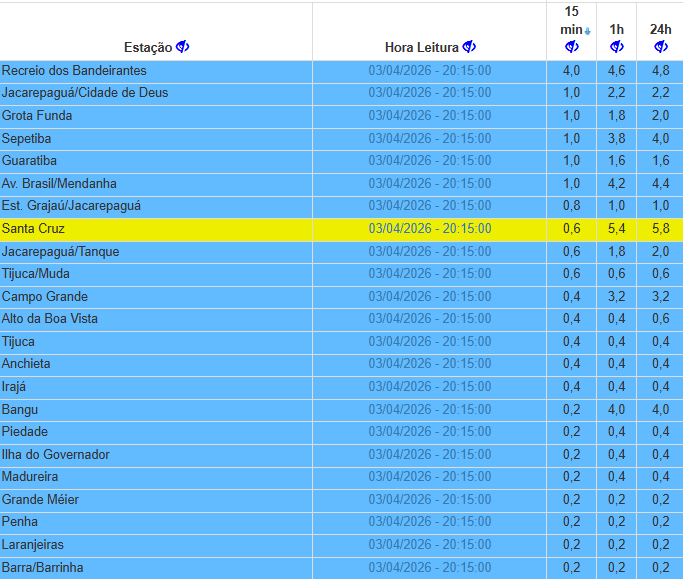Image resolution: width=683 pixels, height=579 pixels.
Task: Click Santa Cruz reading time 03/04/2026 - 20:15:00
Action: pos(430,228)
